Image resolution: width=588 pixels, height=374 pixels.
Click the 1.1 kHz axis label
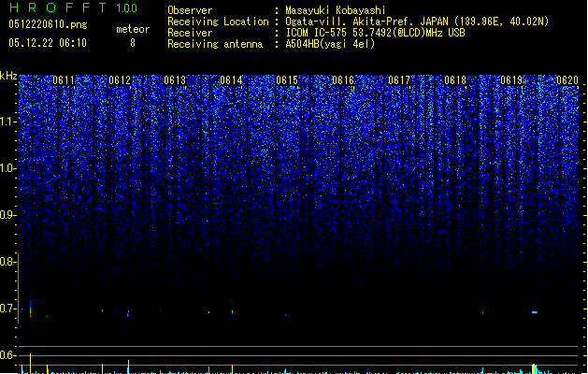coord(7,122)
